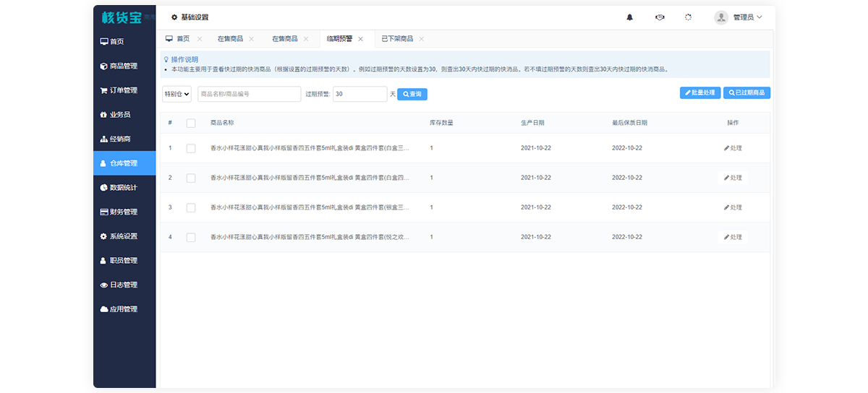Click the 基础设置 gear icon
Viewport: 868px width, 393px height.
(x=174, y=17)
